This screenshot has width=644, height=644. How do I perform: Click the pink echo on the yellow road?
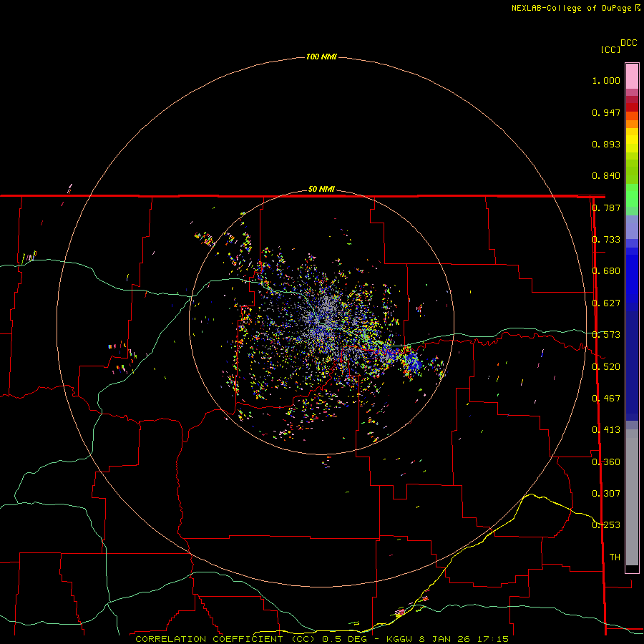(399, 613)
